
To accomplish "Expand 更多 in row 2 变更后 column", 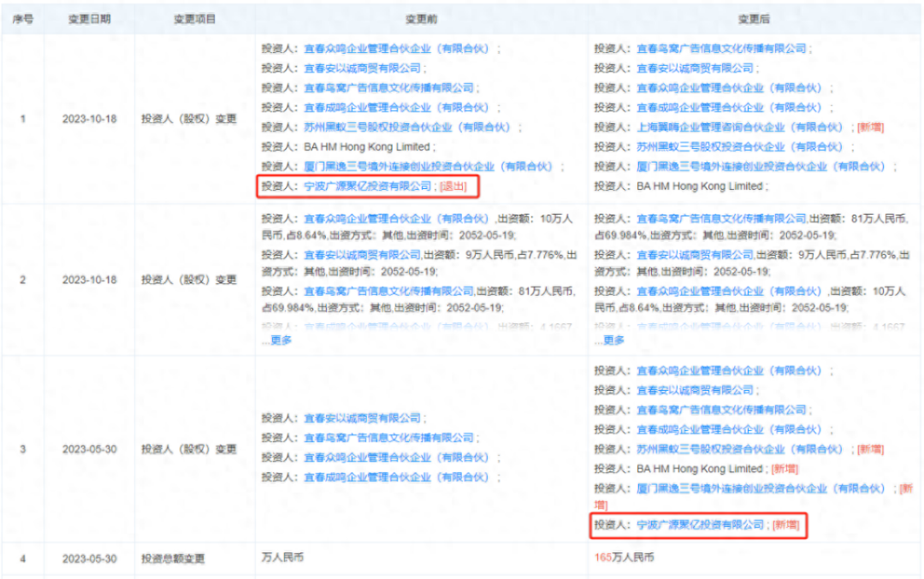I will coord(613,340).
